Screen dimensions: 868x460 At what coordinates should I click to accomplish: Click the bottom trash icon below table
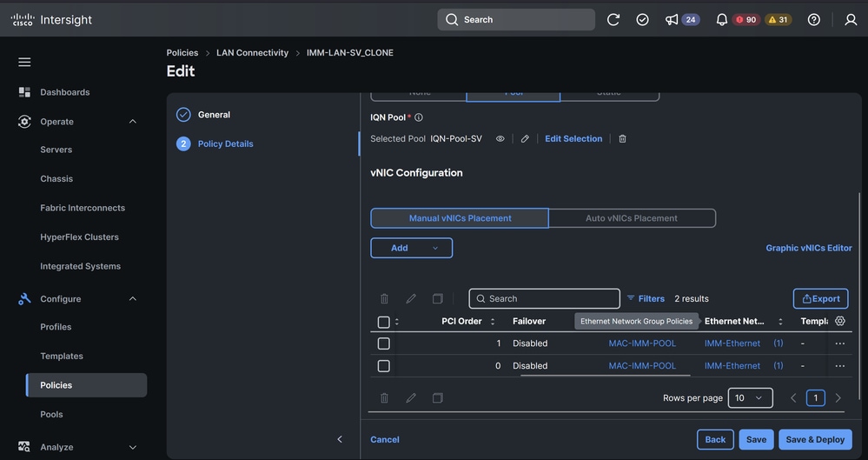pyautogui.click(x=384, y=398)
